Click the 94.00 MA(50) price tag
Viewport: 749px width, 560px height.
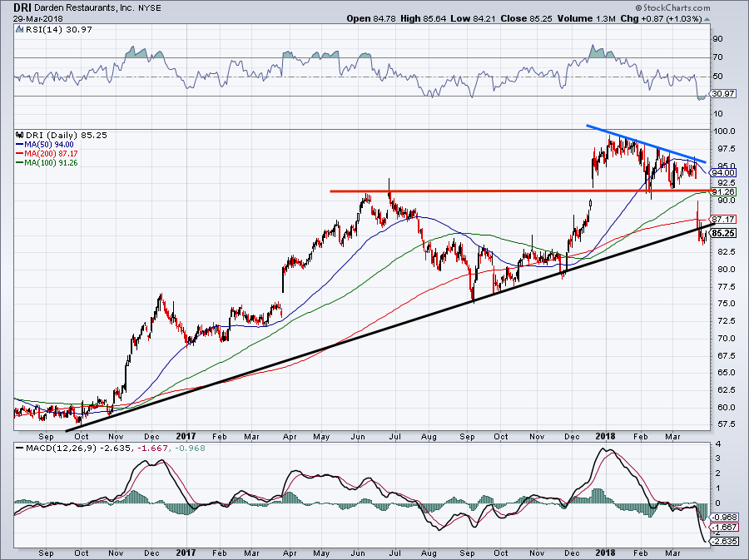tap(723, 173)
